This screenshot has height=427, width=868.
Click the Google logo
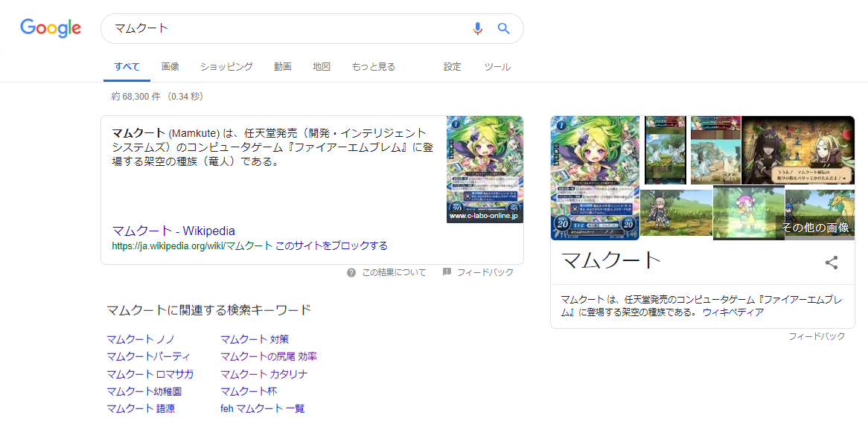click(x=51, y=28)
